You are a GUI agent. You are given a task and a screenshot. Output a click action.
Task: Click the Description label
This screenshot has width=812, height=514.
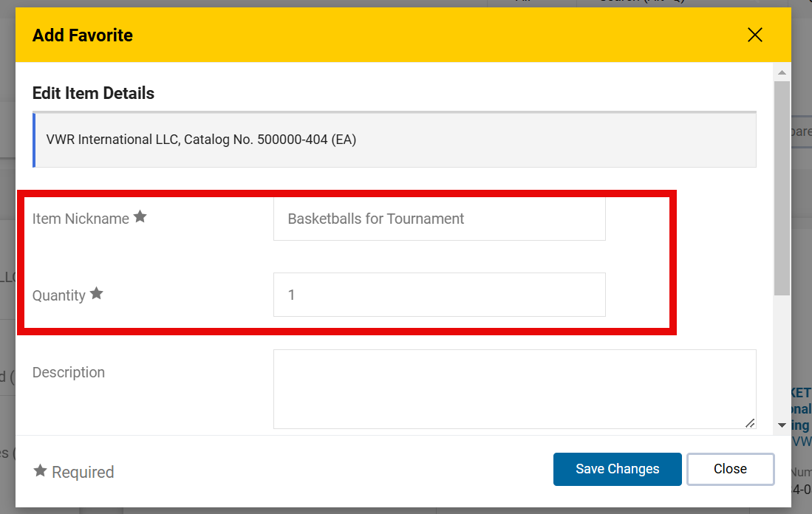coord(69,372)
